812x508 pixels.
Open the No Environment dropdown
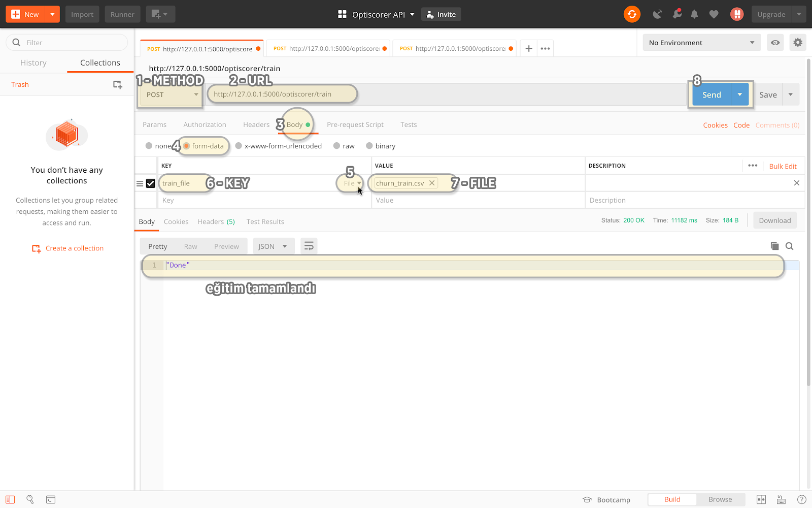(x=702, y=43)
